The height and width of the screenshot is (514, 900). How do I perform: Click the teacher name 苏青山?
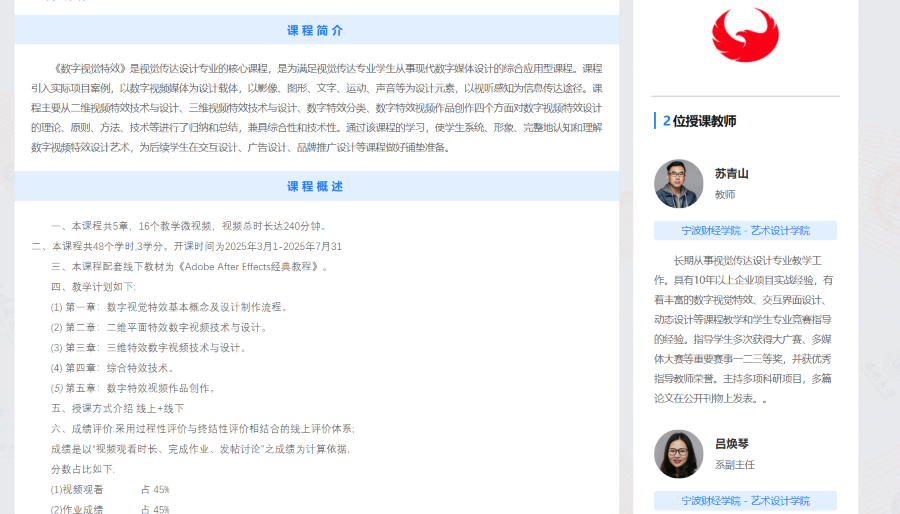pyautogui.click(x=731, y=173)
